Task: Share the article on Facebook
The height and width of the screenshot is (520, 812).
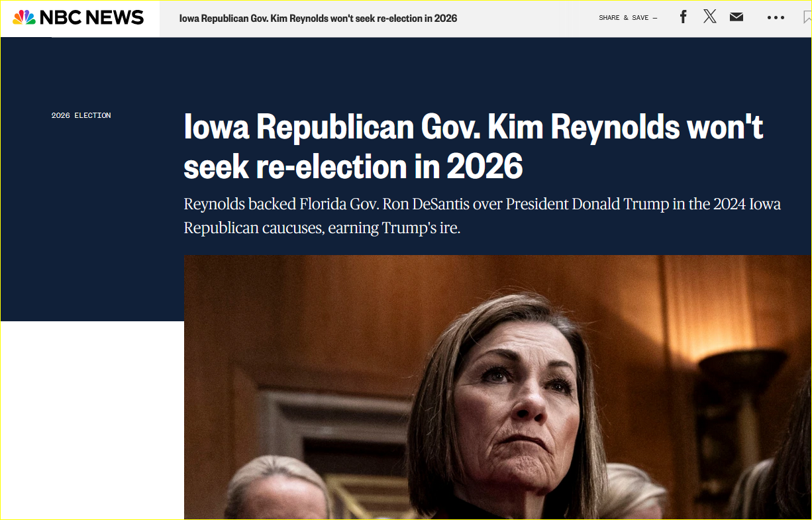Action: click(x=684, y=17)
